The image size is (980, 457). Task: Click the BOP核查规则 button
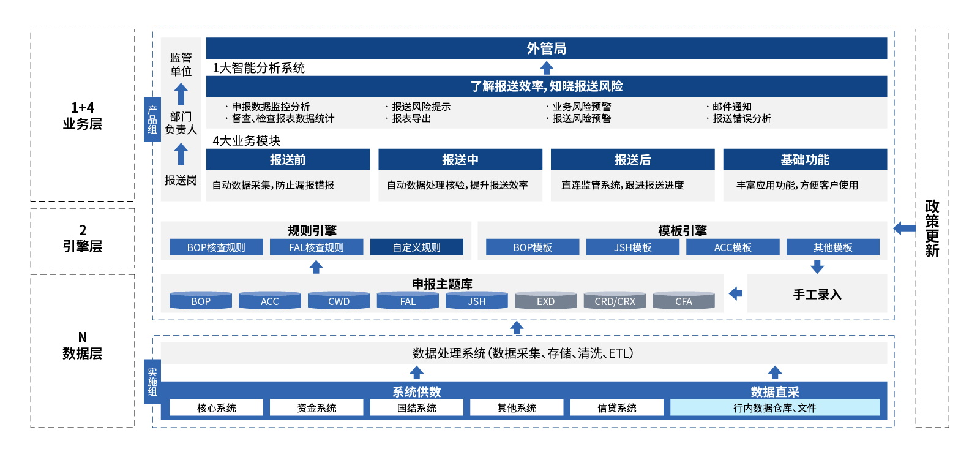[216, 247]
